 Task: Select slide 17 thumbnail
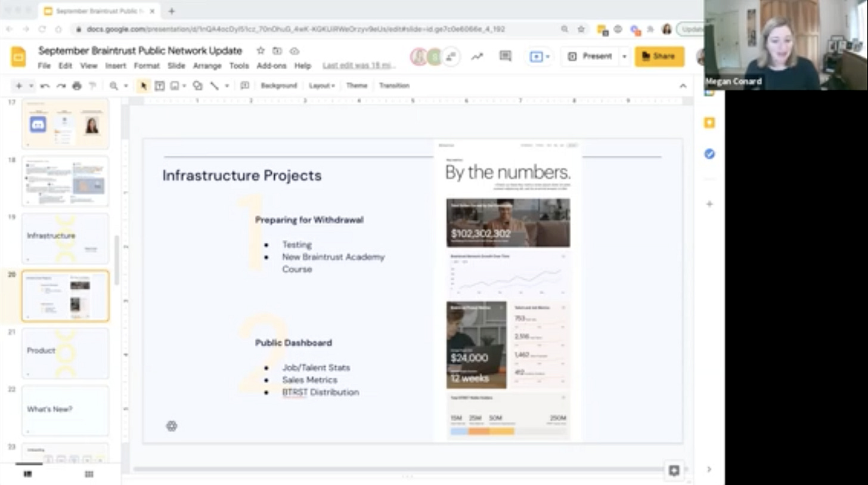coord(66,124)
